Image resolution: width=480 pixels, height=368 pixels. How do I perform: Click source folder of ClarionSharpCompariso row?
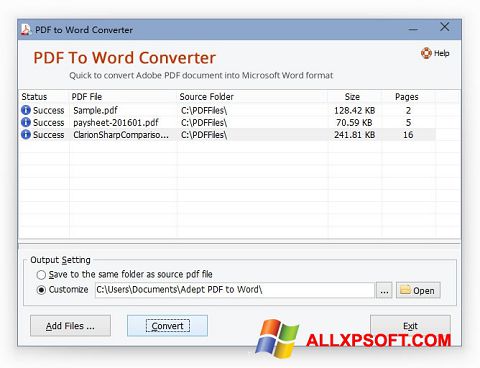[204, 135]
